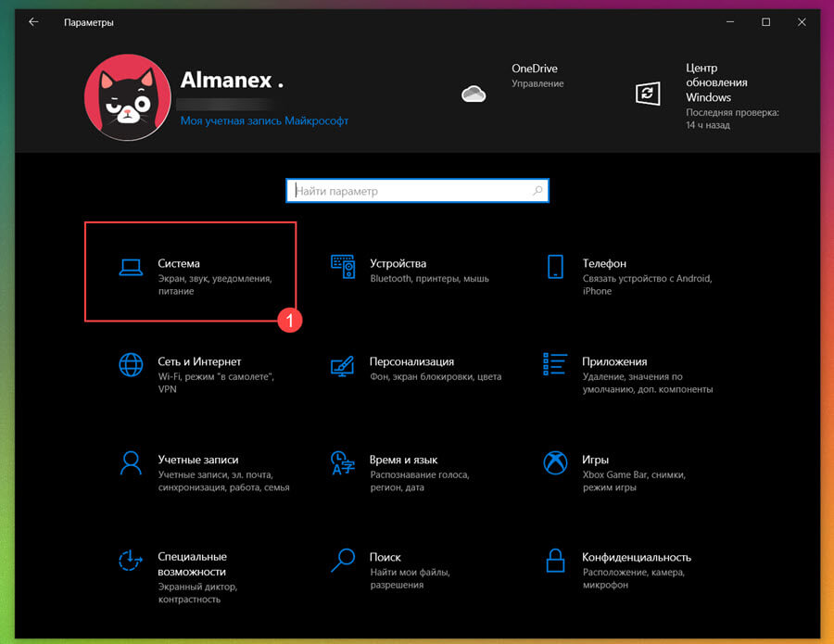Open the Система laptop icon
834x644 pixels.
click(x=131, y=268)
